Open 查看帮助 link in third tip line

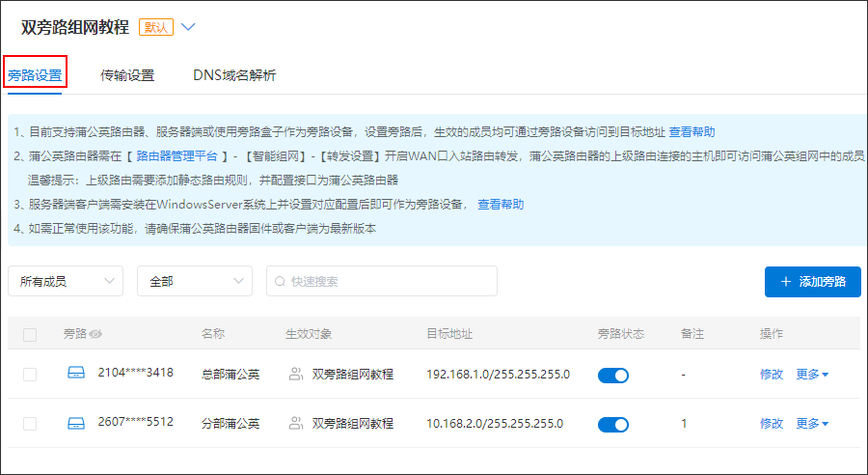pos(501,205)
